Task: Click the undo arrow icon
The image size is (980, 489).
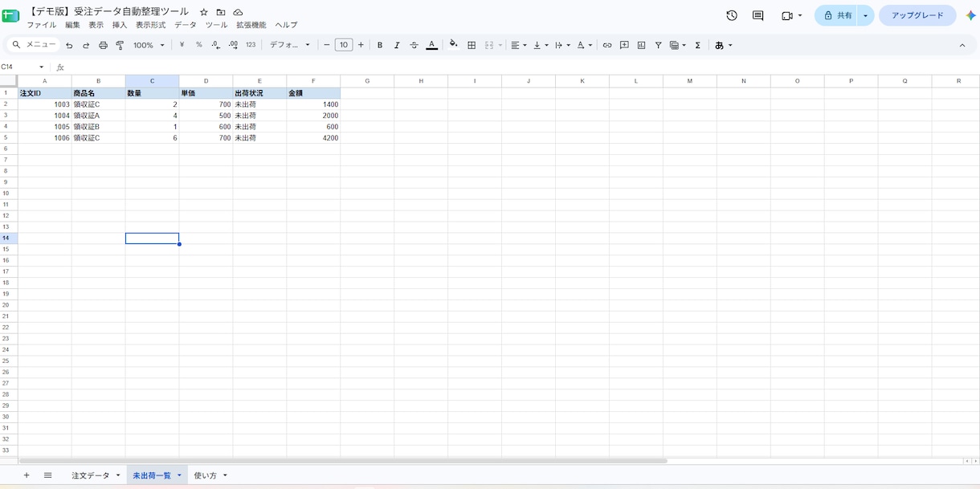Action: click(x=69, y=46)
